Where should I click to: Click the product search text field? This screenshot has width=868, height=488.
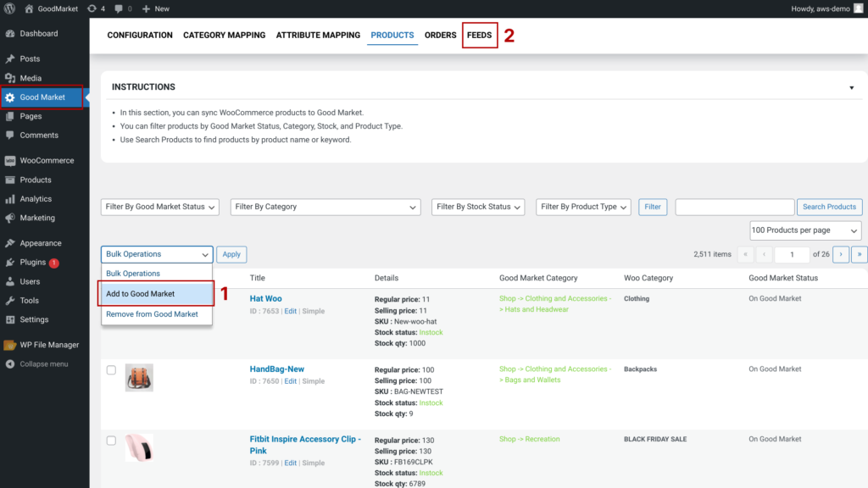734,207
